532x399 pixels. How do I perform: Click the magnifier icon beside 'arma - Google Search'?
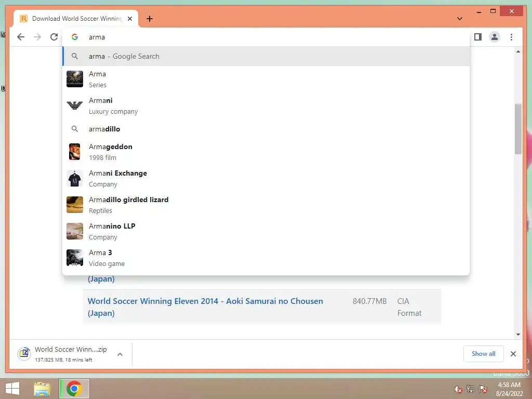(75, 56)
